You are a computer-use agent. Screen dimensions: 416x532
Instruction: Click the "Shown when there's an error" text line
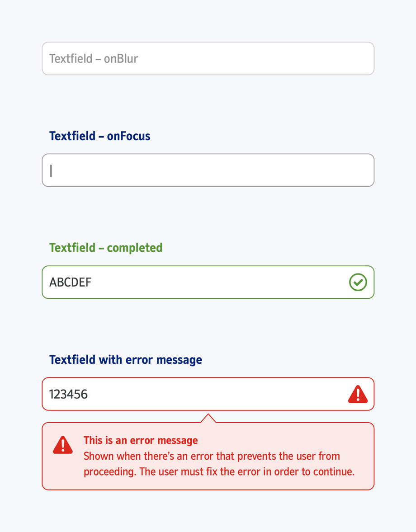[x=212, y=456]
